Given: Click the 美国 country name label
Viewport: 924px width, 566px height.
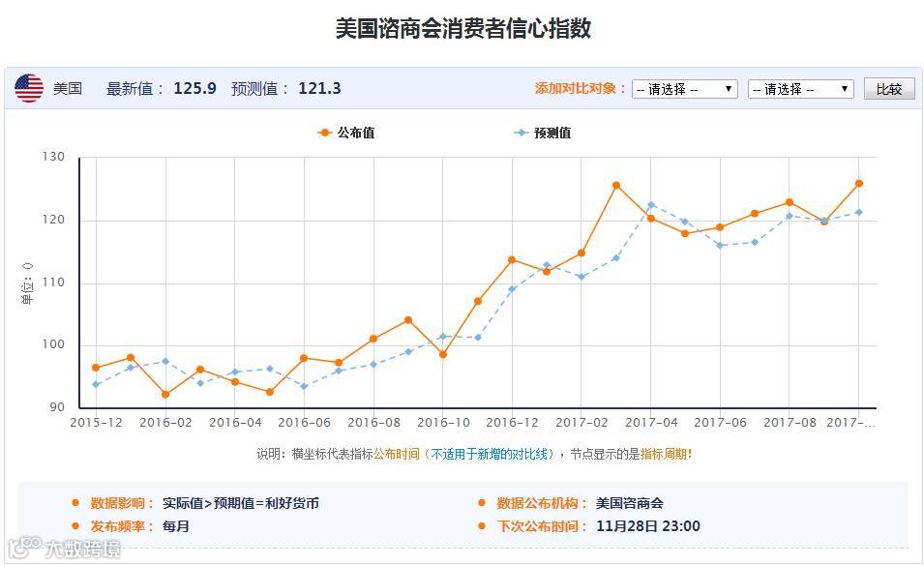Looking at the screenshot, I should point(68,88).
